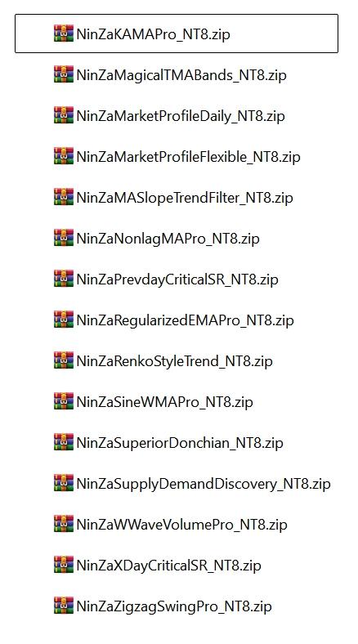The image size is (358, 644).
Task: Select the NinZaSupplyDemandDiscovery_NT8.zip file name
Action: click(x=204, y=485)
